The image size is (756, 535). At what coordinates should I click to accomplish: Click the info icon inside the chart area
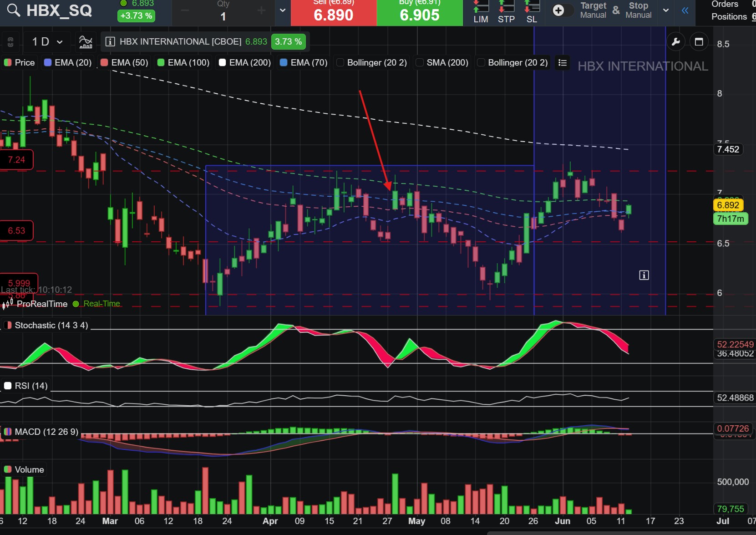[x=644, y=275]
